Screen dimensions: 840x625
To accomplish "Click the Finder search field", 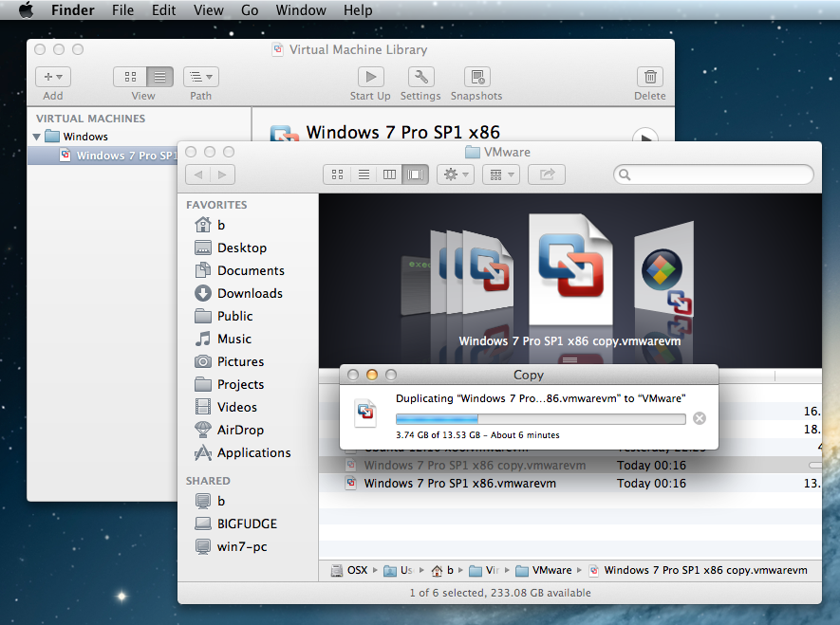I will pyautogui.click(x=714, y=175).
